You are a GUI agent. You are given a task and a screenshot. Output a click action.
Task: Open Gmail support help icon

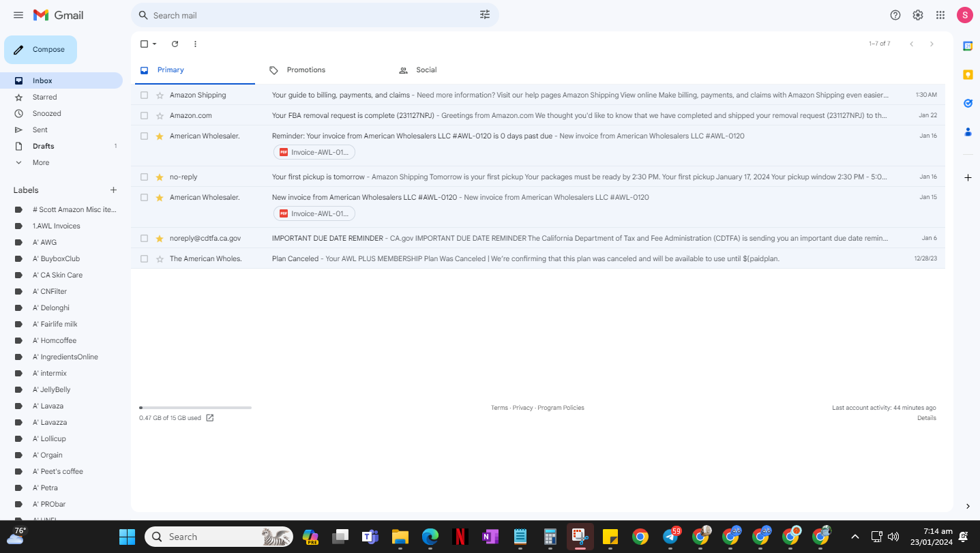click(x=895, y=15)
